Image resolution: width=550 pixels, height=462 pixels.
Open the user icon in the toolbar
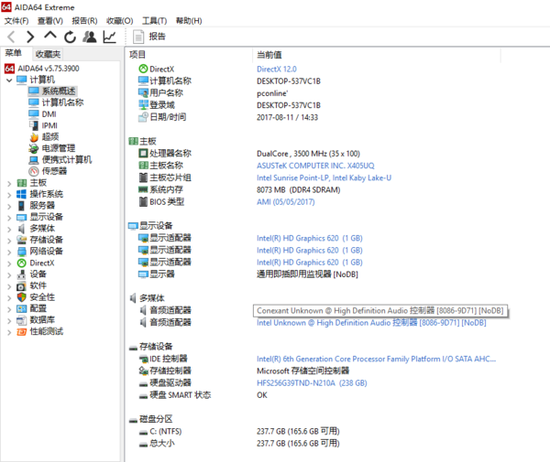click(89, 37)
